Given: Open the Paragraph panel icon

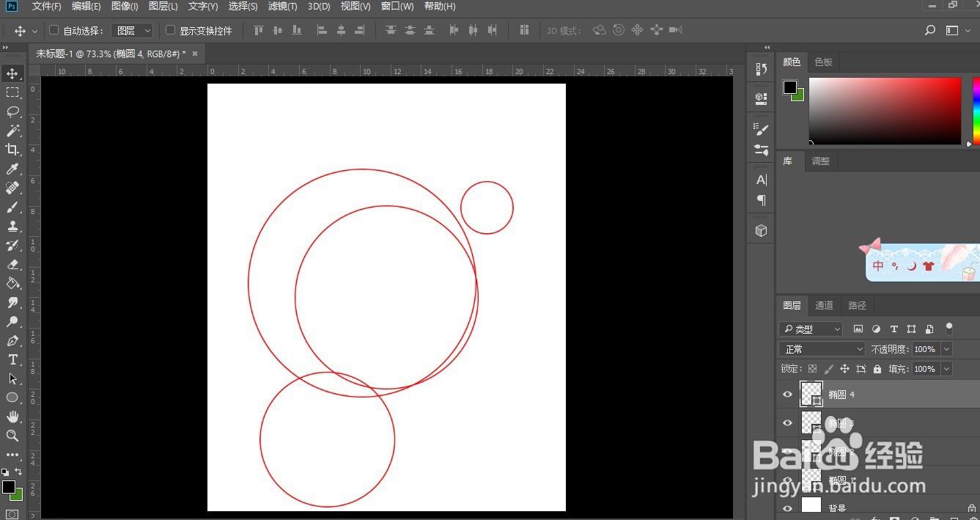Looking at the screenshot, I should pos(761,200).
